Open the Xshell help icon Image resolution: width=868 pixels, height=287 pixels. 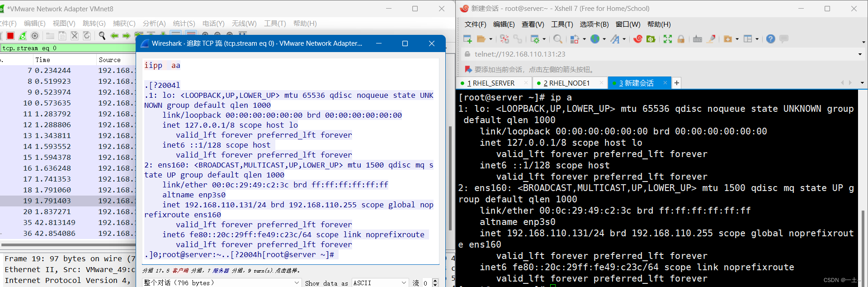771,39
